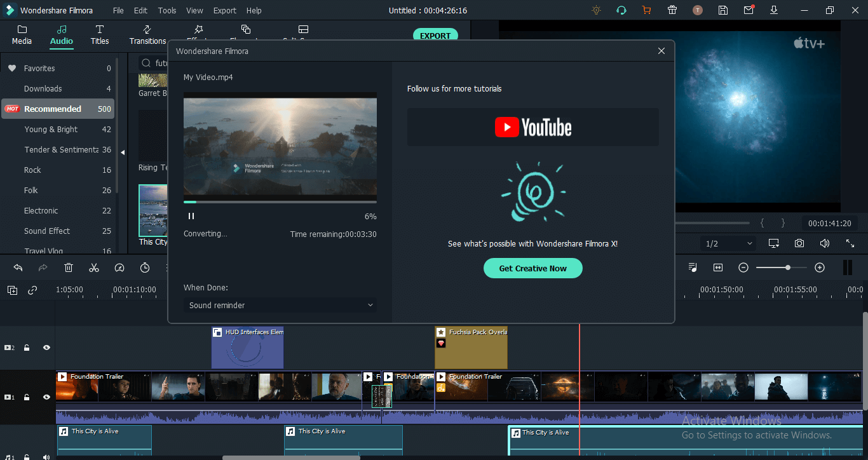The height and width of the screenshot is (460, 868).
Task: Open the speed gauge tool
Action: point(119,267)
